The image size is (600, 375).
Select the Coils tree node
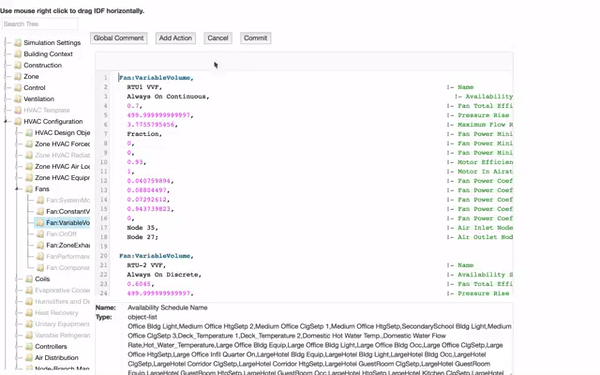tap(42, 279)
